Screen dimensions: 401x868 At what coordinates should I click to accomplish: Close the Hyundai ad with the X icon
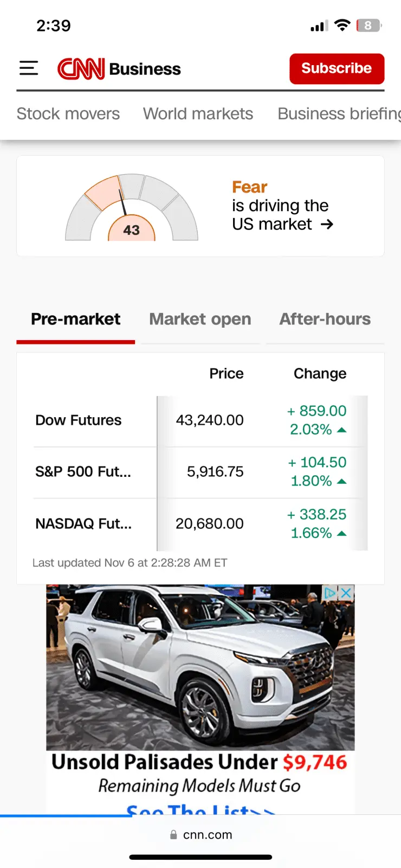coord(346,593)
